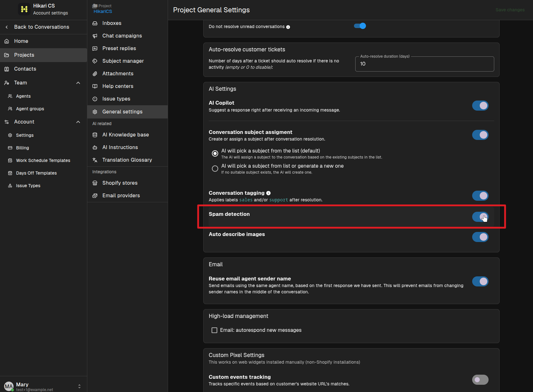The width and height of the screenshot is (533, 392).
Task: Open the HikariCS project link
Action: pos(103,12)
